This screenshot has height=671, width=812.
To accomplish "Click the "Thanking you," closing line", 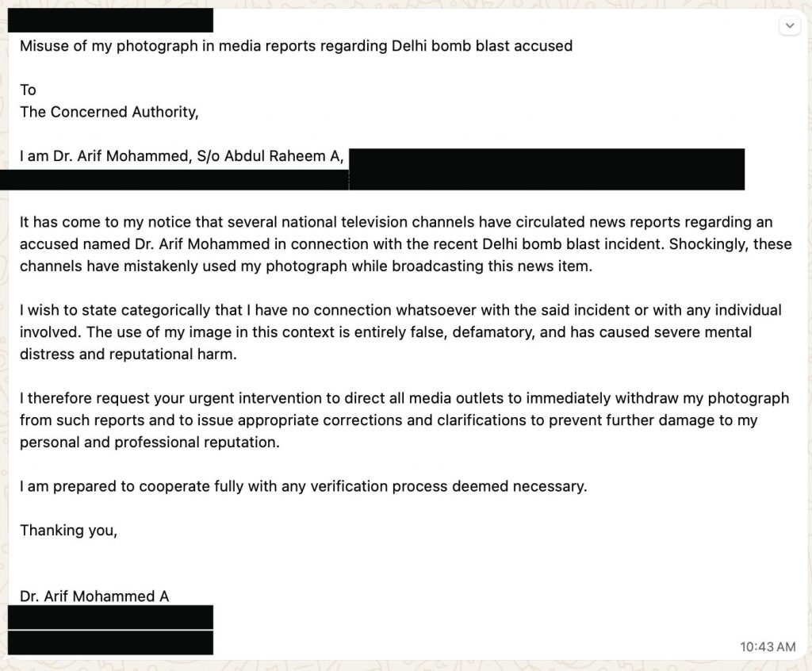I will pos(69,531).
